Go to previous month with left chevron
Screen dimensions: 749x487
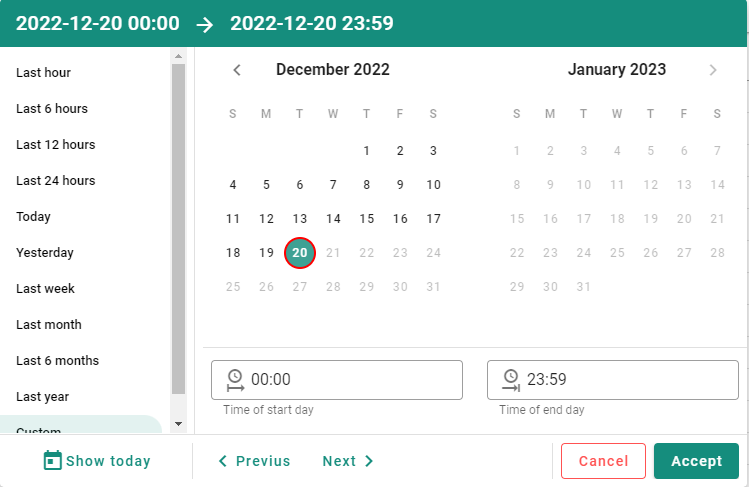pos(237,70)
